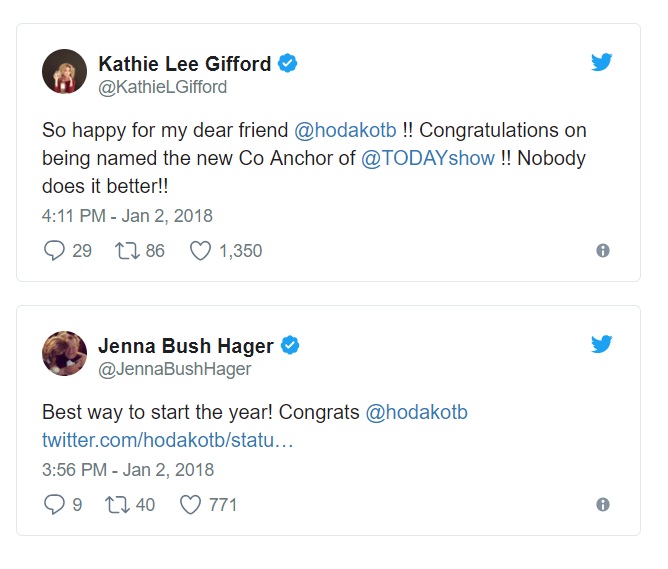
Task: Reply to Kathie Lee Gifford's tweet
Action: coord(54,251)
